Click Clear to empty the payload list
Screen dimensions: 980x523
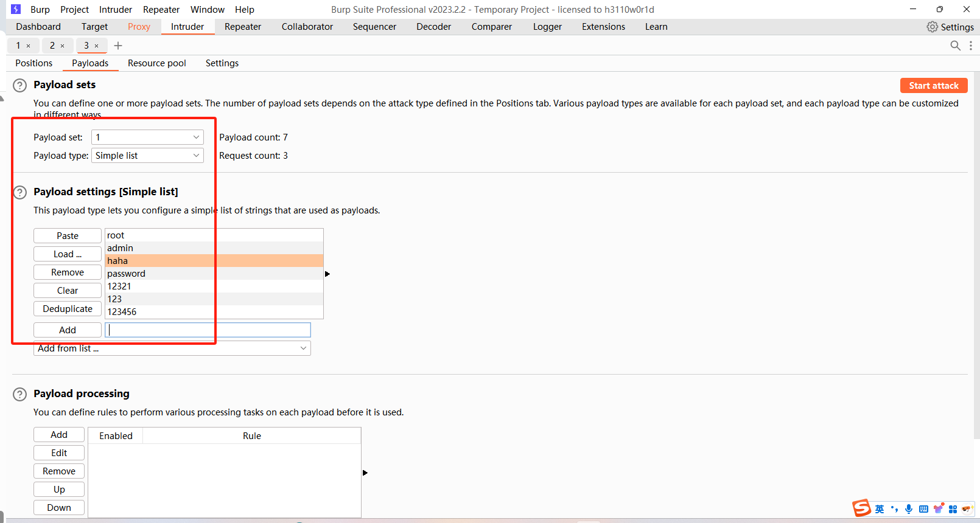pyautogui.click(x=68, y=291)
